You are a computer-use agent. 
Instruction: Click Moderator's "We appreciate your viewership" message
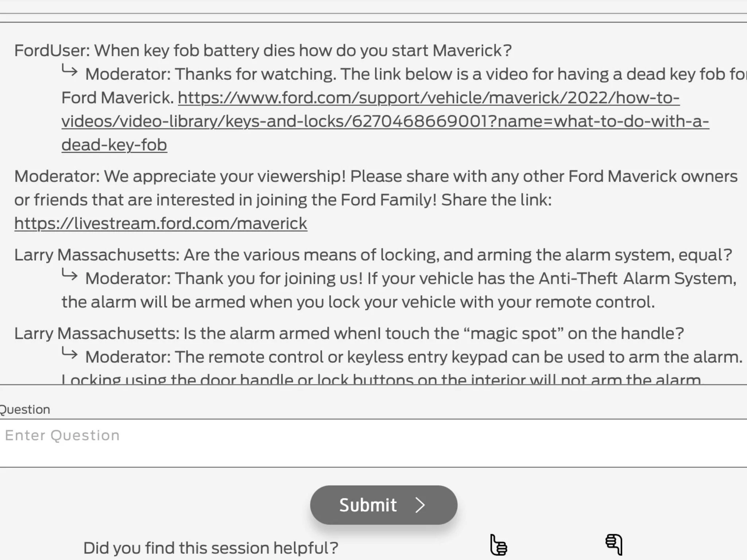376,200
